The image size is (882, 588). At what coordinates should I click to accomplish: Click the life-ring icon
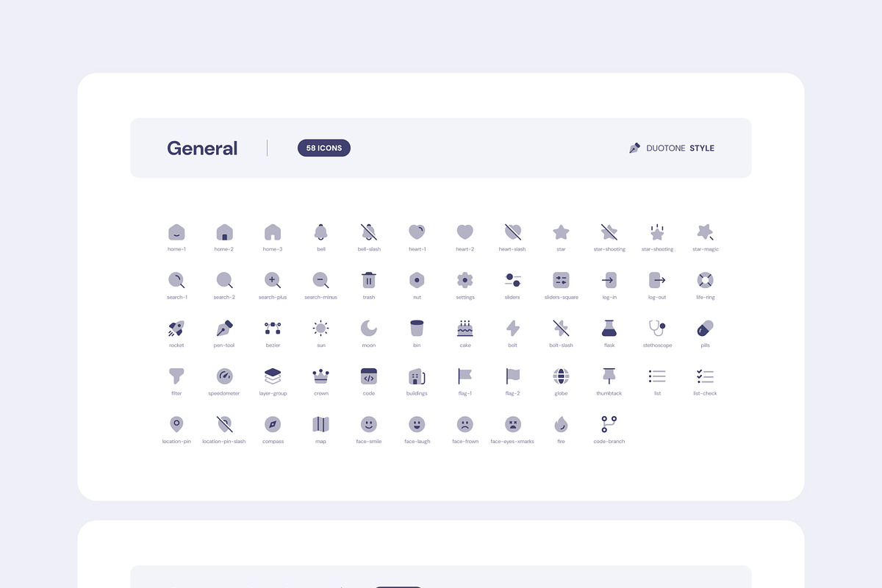(706, 280)
